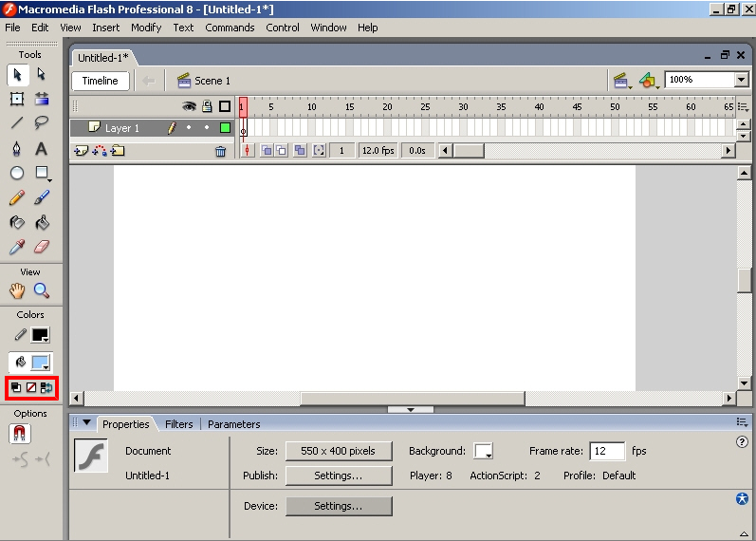Switch to the Parameters tab
This screenshot has height=541, width=756.
tap(234, 424)
